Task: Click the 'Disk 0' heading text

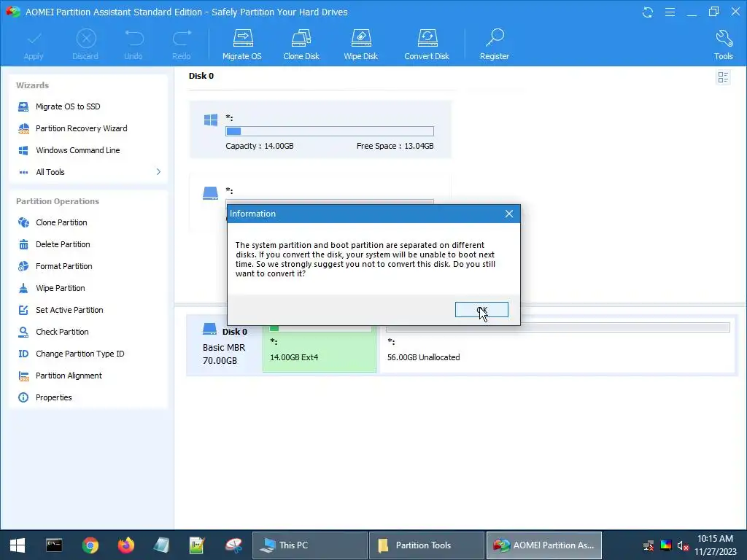Action: [201, 76]
